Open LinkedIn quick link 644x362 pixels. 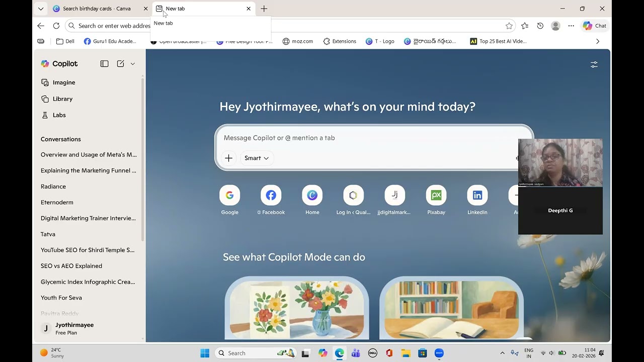tap(477, 200)
